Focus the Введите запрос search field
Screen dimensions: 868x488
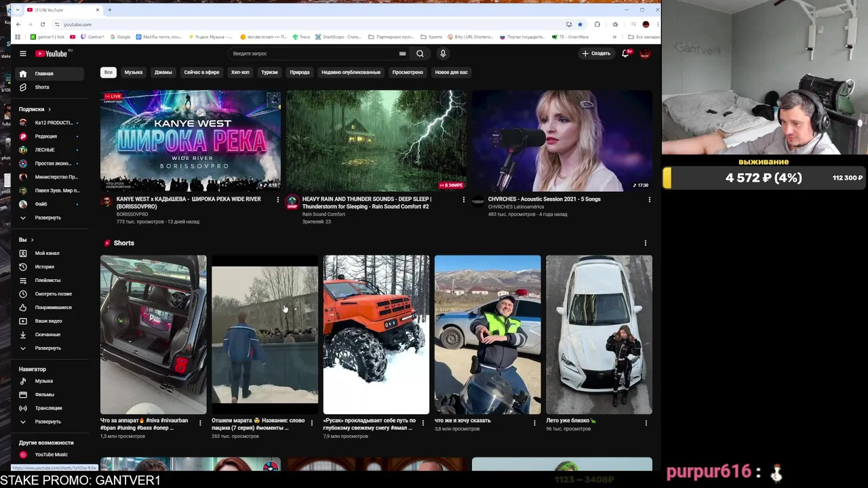(314, 54)
